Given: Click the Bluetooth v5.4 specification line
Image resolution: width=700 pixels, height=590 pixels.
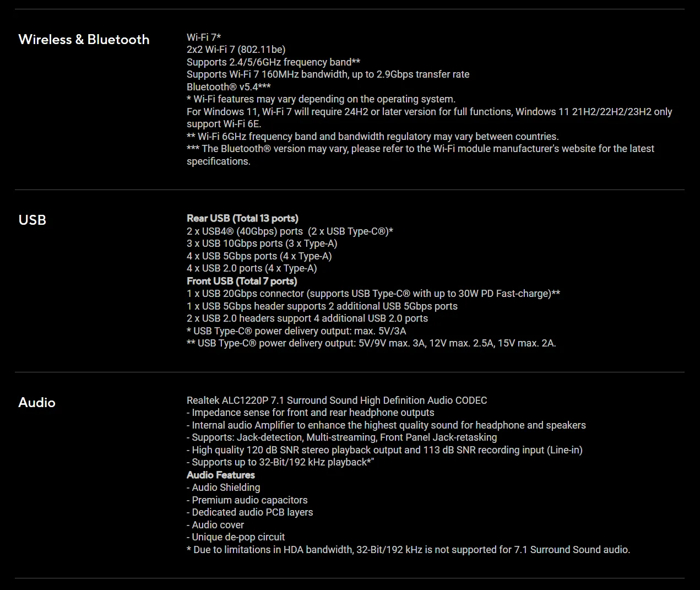Looking at the screenshot, I should coord(229,87).
